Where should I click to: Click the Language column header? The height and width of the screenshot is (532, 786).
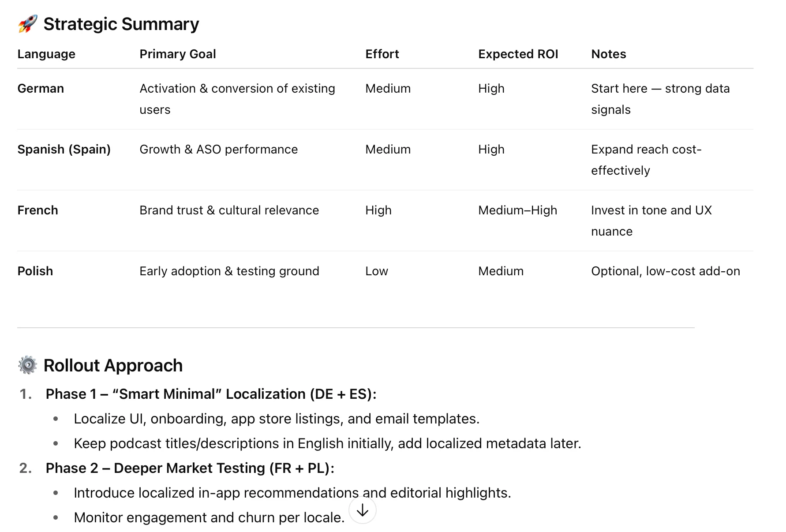[x=46, y=54]
